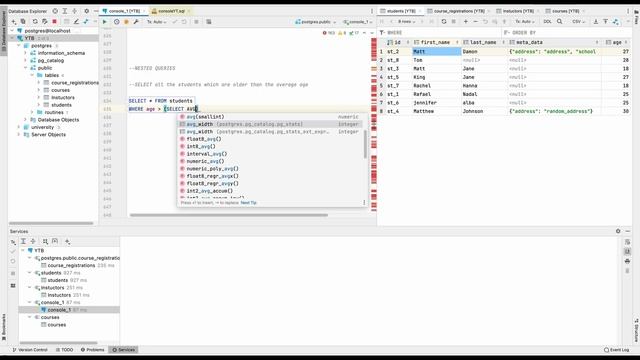Click the more options dots in completion popup
The image size is (640, 360).
coord(364,202)
